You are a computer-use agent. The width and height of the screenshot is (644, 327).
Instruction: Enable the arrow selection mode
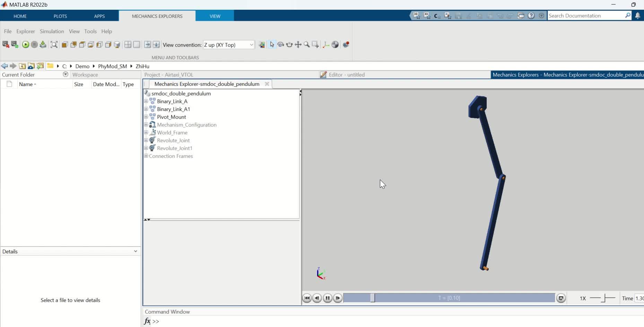pyautogui.click(x=272, y=45)
